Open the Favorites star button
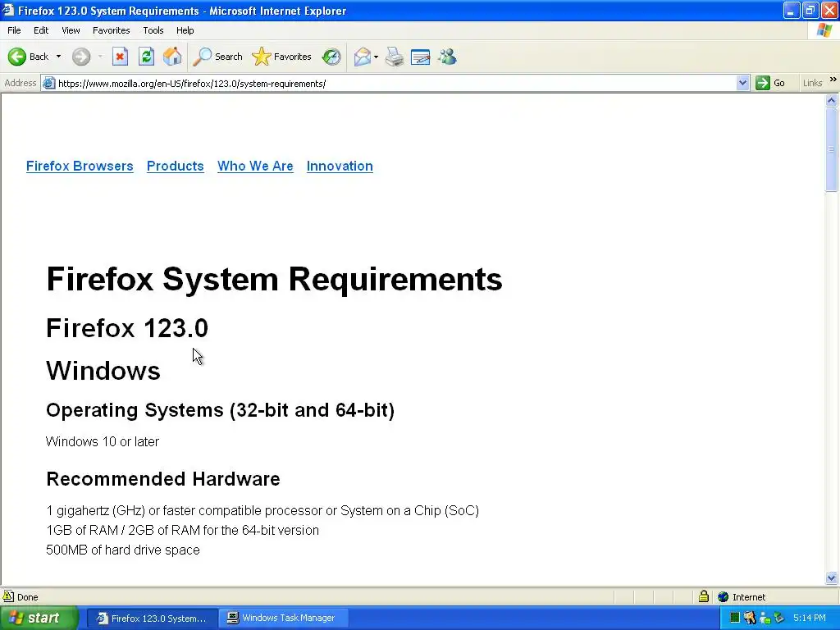The image size is (840, 630). (x=281, y=57)
